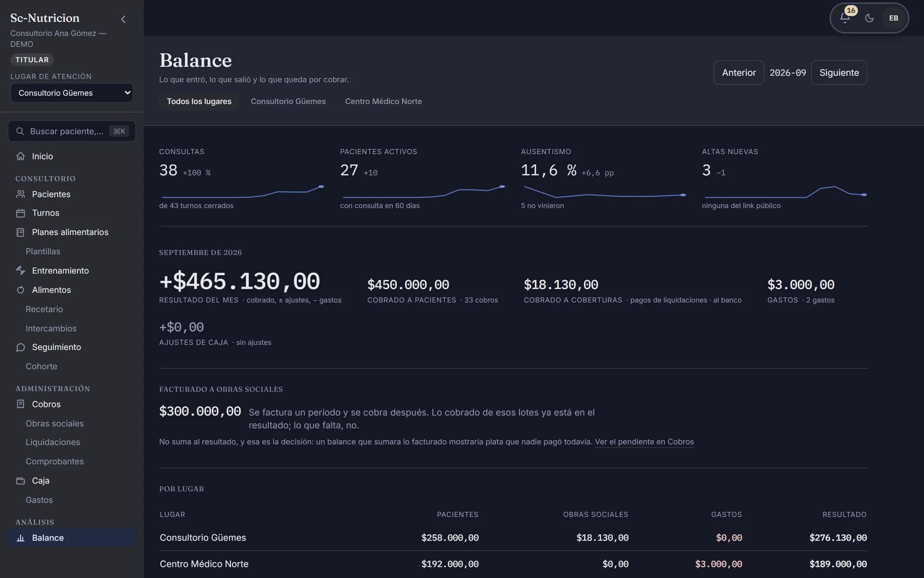The height and width of the screenshot is (578, 924).
Task: Click the search magnifier icon
Action: pos(20,131)
